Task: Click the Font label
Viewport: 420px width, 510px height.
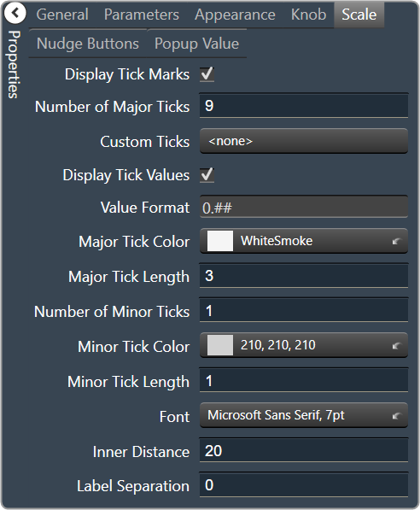Action: (x=174, y=417)
